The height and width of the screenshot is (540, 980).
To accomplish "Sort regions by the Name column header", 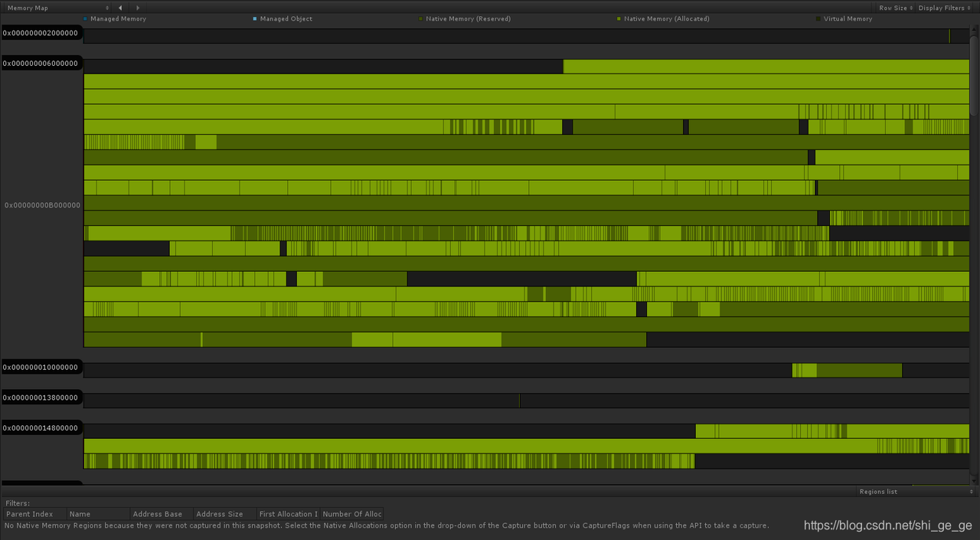I will tap(79, 514).
